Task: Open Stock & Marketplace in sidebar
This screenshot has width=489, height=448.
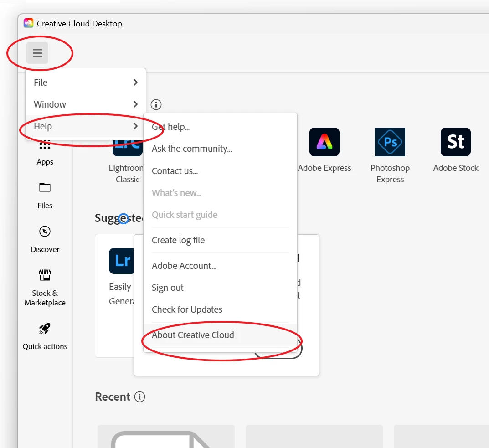Action: [x=45, y=288]
